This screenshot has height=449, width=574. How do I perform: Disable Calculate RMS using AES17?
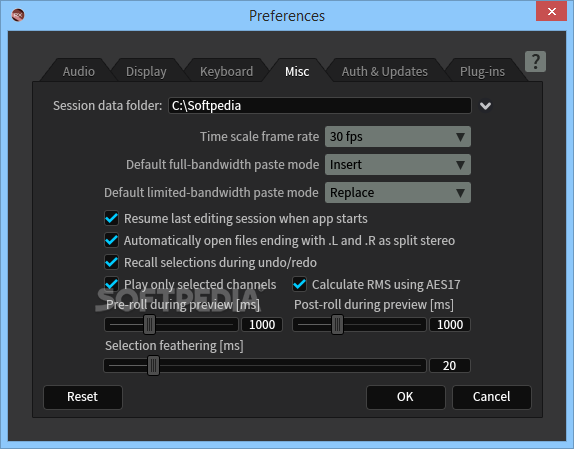[299, 284]
